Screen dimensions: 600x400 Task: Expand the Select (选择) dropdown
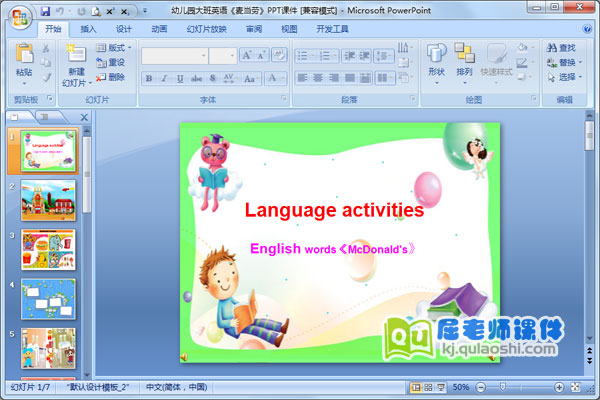point(580,77)
